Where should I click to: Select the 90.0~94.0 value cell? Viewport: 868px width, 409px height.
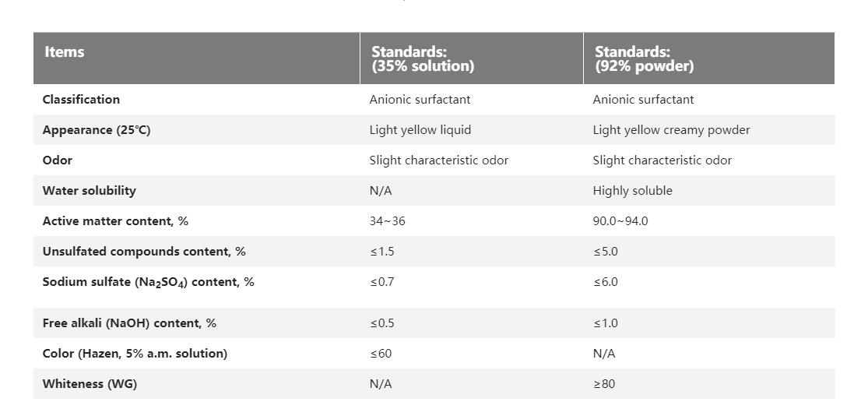coord(620,221)
